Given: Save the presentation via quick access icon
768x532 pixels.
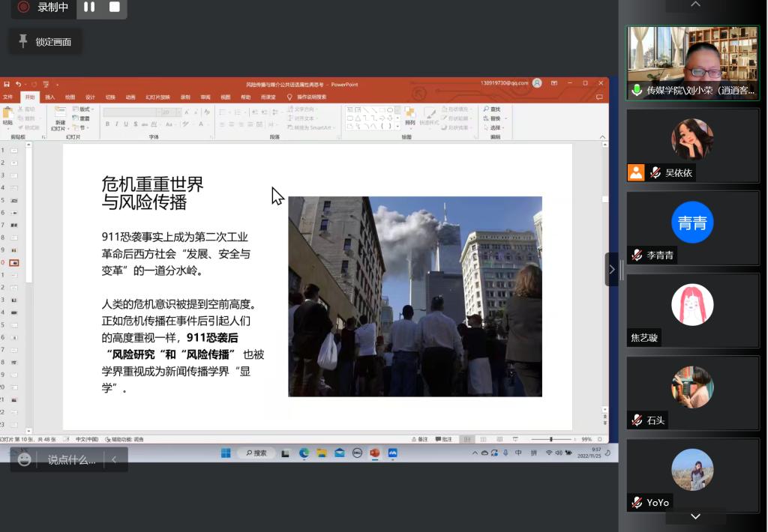Looking at the screenshot, I should point(6,84).
